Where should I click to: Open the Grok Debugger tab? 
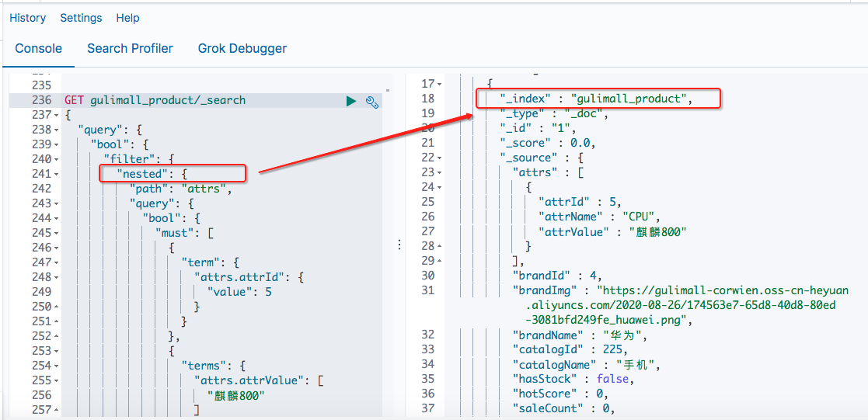pos(242,48)
